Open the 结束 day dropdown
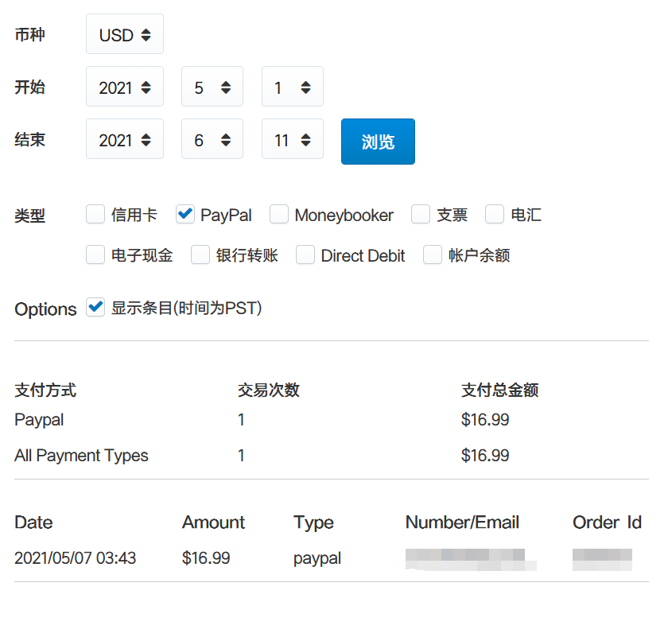The width and height of the screenshot is (672, 637). pyautogui.click(x=292, y=139)
